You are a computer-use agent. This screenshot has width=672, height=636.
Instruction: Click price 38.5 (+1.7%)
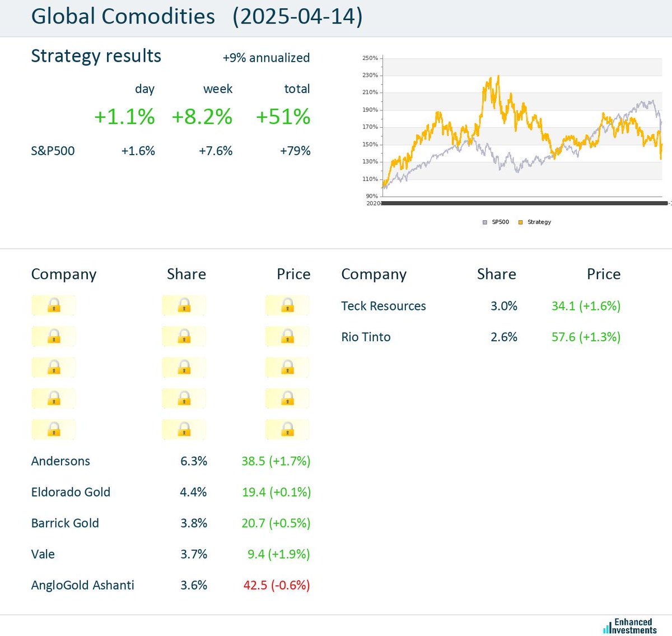pos(276,461)
